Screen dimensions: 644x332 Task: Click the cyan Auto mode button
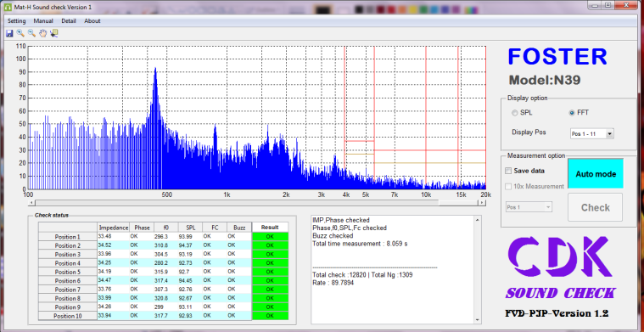pos(595,174)
